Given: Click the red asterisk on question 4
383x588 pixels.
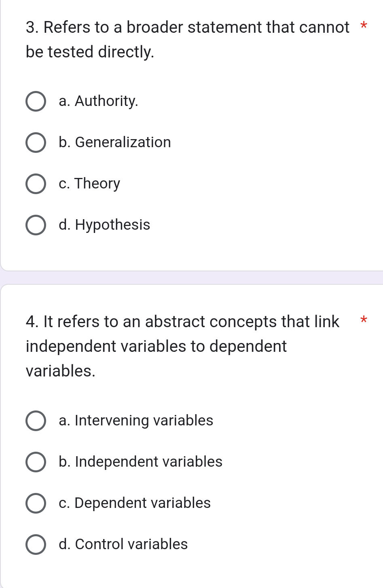Looking at the screenshot, I should point(363,320).
